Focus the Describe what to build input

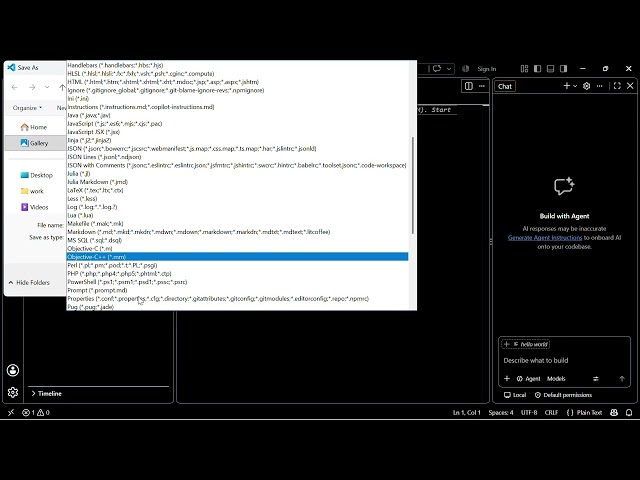564,360
